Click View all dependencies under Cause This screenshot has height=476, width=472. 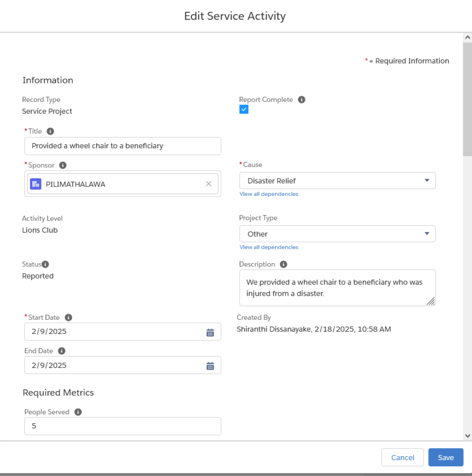click(269, 194)
